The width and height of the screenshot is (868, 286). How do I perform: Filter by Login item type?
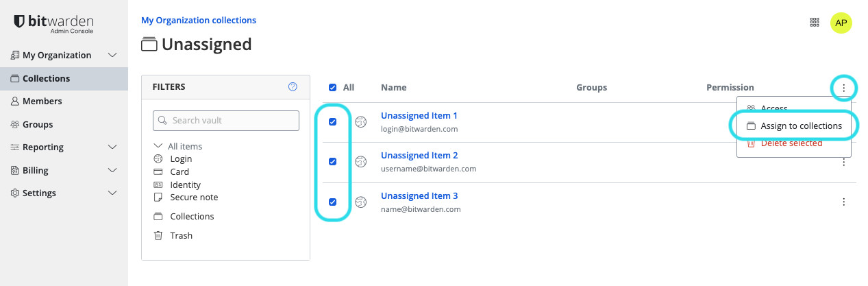tap(181, 159)
